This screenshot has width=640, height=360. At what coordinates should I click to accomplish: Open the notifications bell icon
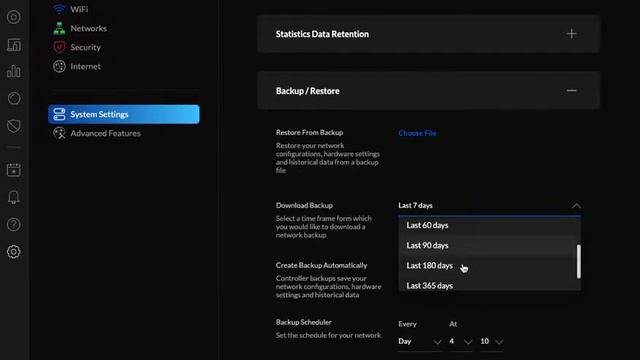pos(13,197)
